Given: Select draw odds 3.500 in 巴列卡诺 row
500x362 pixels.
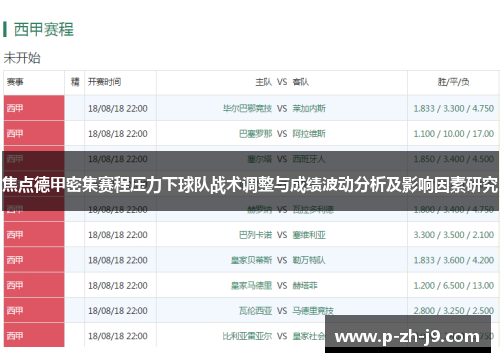Looking at the screenshot, I should (x=453, y=235).
